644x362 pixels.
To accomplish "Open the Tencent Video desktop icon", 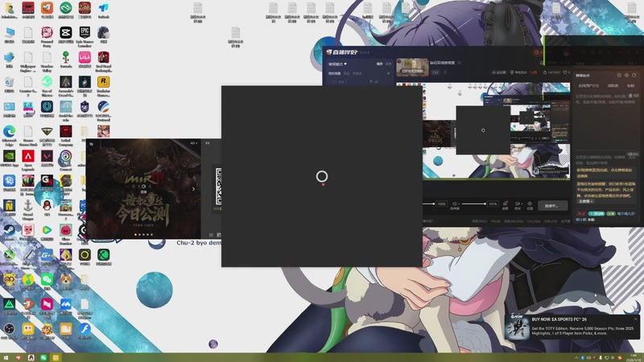I will point(47,230).
